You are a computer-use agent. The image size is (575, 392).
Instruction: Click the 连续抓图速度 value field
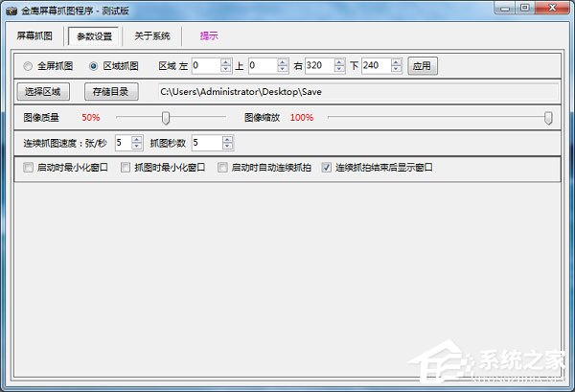click(124, 143)
